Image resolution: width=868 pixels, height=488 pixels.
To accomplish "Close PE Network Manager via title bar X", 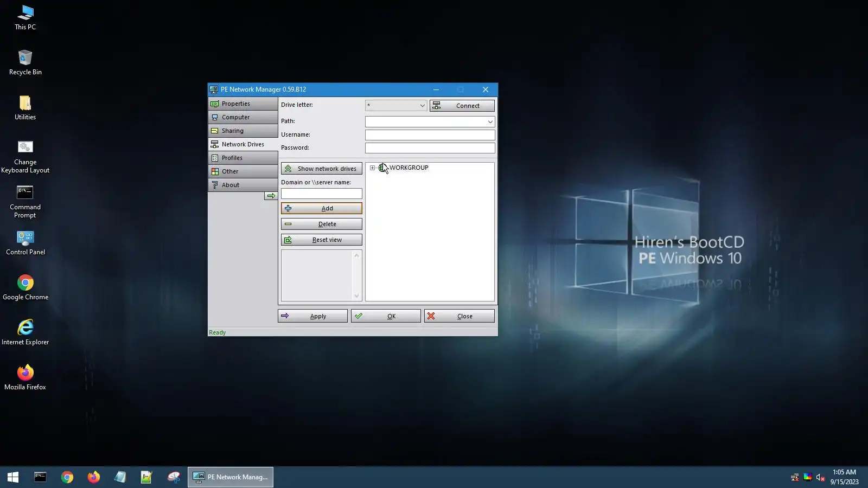I will click(486, 89).
